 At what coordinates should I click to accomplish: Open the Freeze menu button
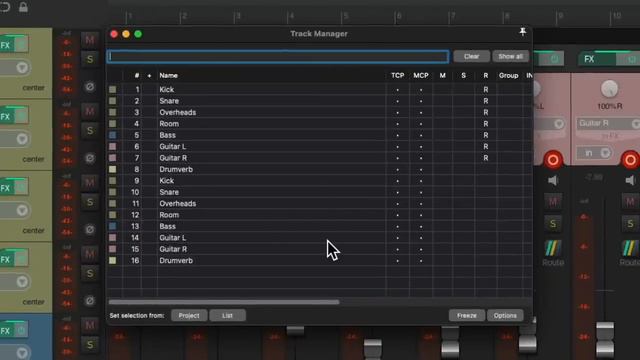pos(467,316)
